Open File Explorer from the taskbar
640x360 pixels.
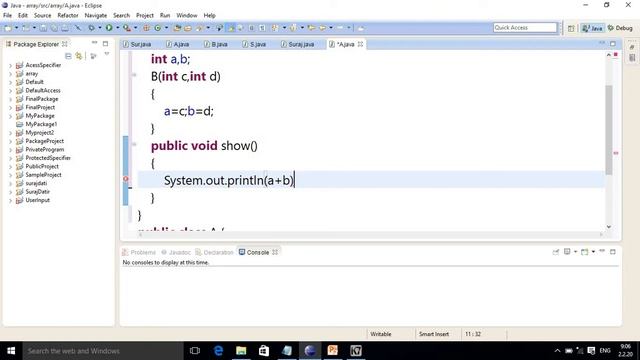241,351
